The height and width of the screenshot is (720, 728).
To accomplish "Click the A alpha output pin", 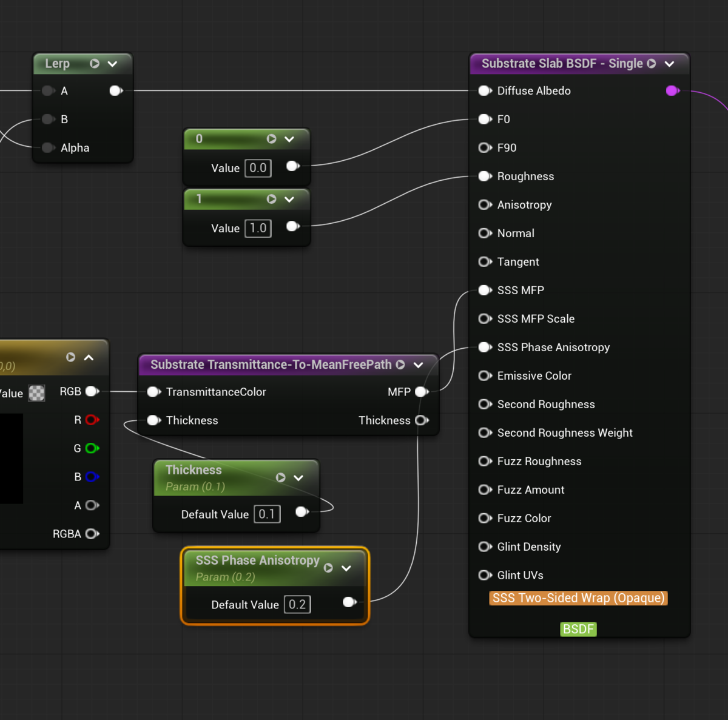I will [92, 506].
